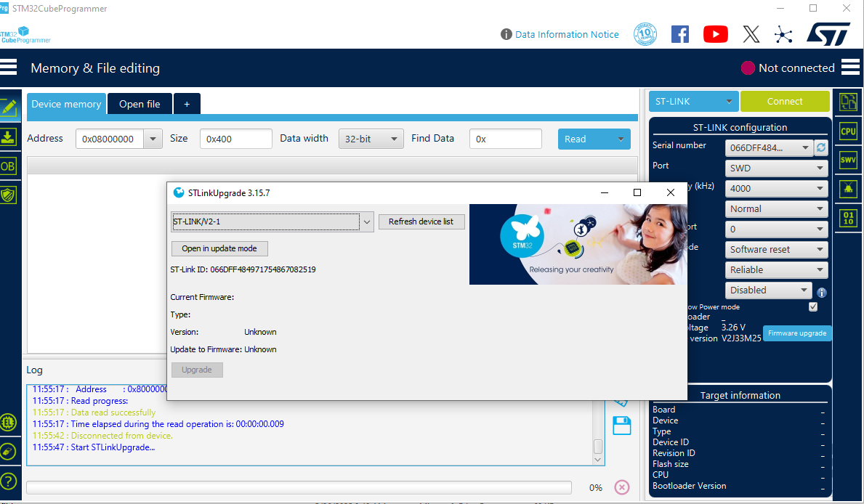Open the help question mark icon
The width and height of the screenshot is (864, 504).
(8, 481)
